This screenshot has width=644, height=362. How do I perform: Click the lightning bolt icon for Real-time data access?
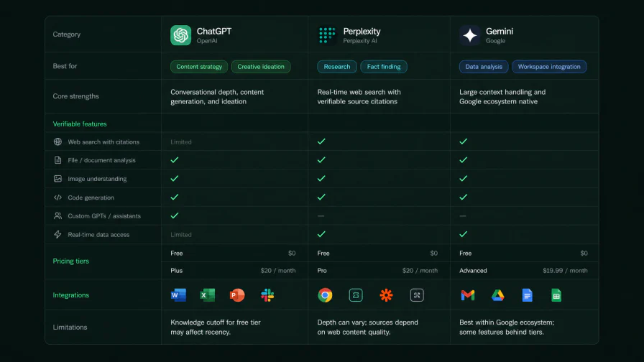58,234
